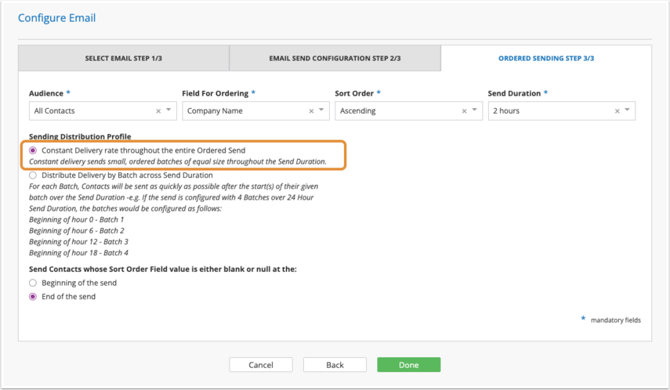
Task: Click the Audience field label
Action: tap(46, 93)
